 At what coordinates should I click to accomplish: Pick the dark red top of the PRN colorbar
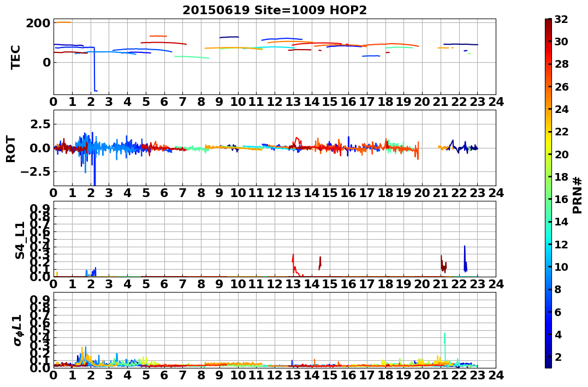pyautogui.click(x=548, y=22)
